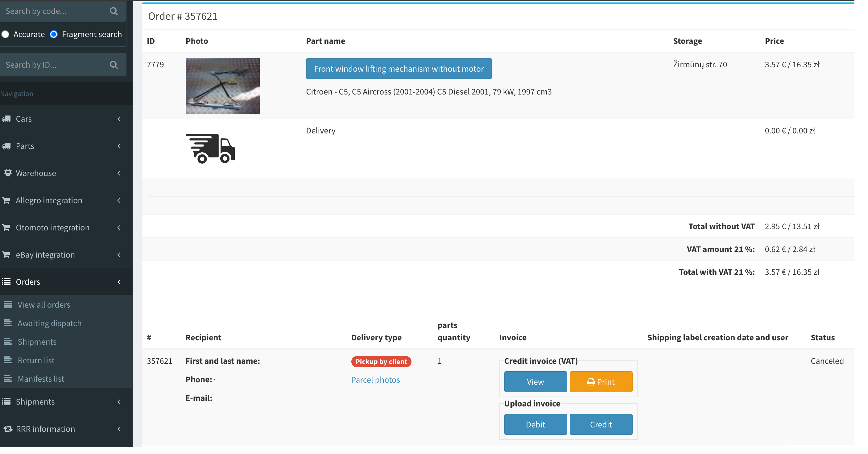Screen dimensions: 868x454
Task: Click the search-by-ID magnifier icon
Action: pos(114,65)
